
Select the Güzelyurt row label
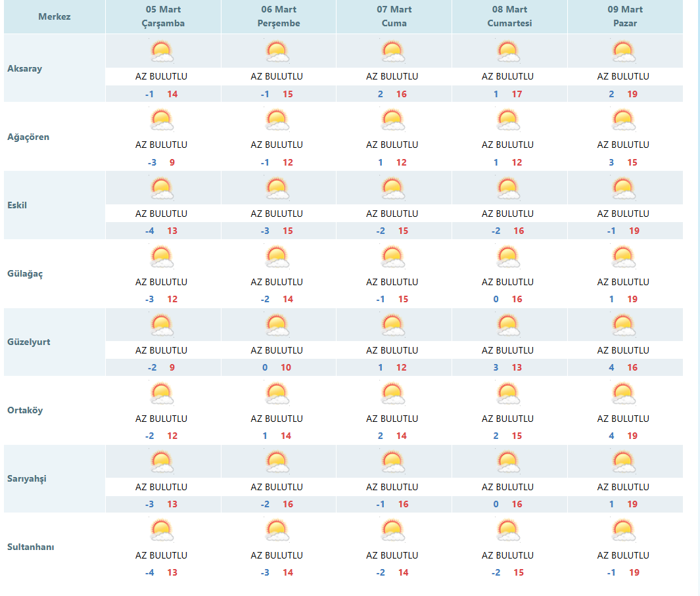28,342
